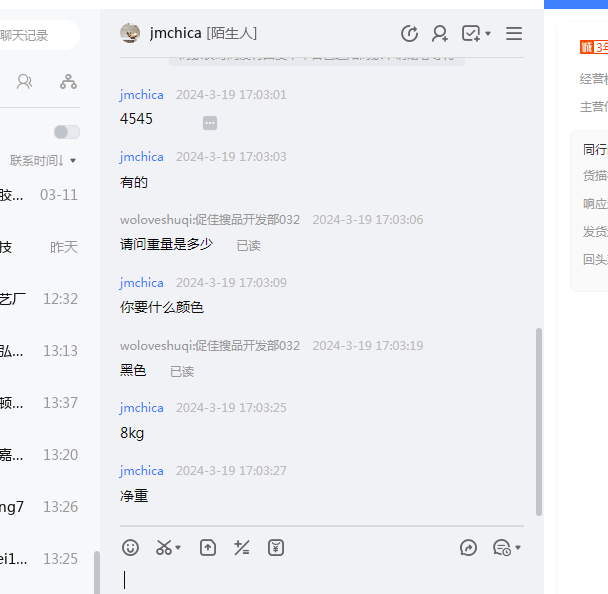
Task: Click the message 你要什么颜色
Action: tap(162, 307)
